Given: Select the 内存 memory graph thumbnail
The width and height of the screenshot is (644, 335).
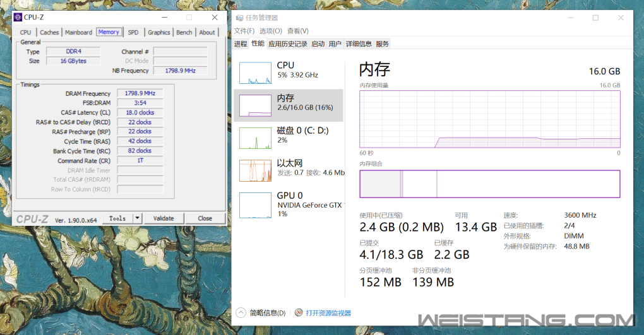Looking at the screenshot, I should click(255, 105).
